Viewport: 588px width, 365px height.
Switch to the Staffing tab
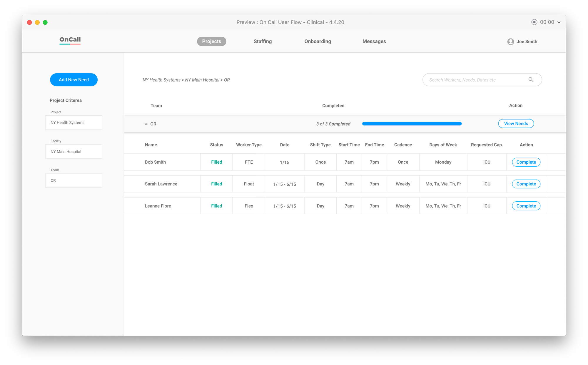[x=263, y=42]
